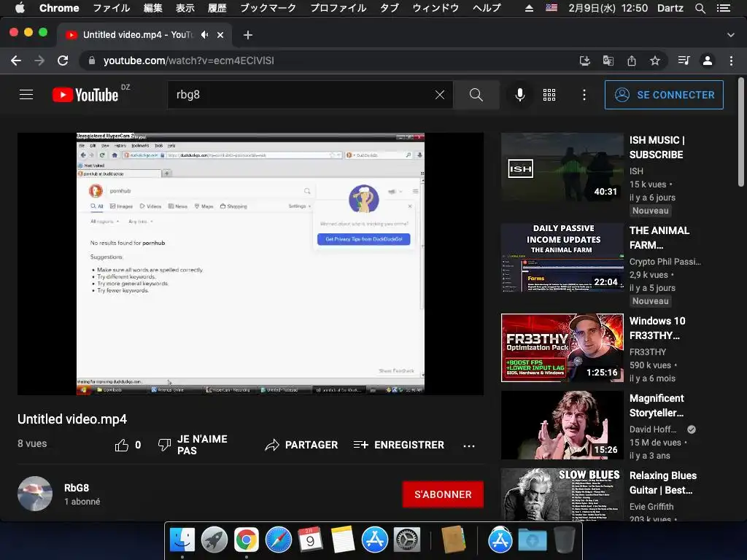This screenshot has width=747, height=560.
Task: Share the video via PARTAGER
Action: tap(301, 445)
